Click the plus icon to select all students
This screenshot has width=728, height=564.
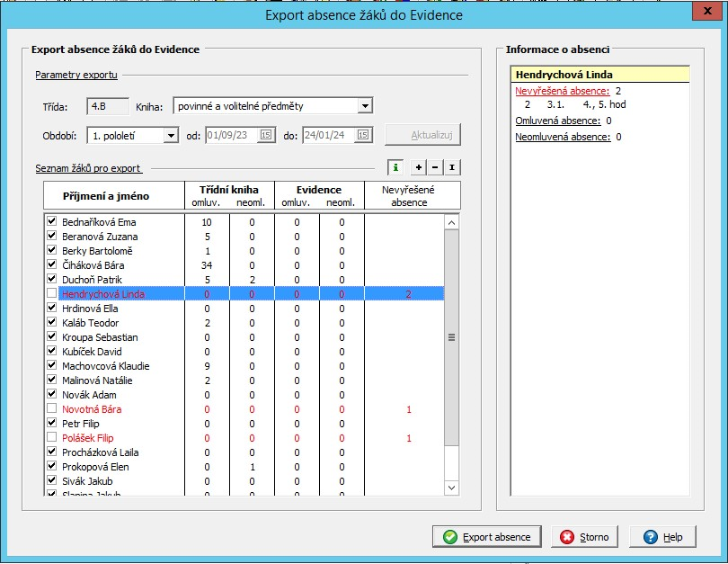tap(419, 167)
